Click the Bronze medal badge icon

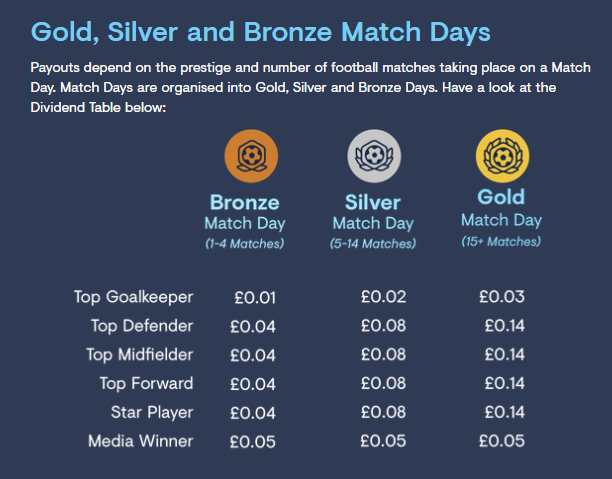click(x=251, y=156)
